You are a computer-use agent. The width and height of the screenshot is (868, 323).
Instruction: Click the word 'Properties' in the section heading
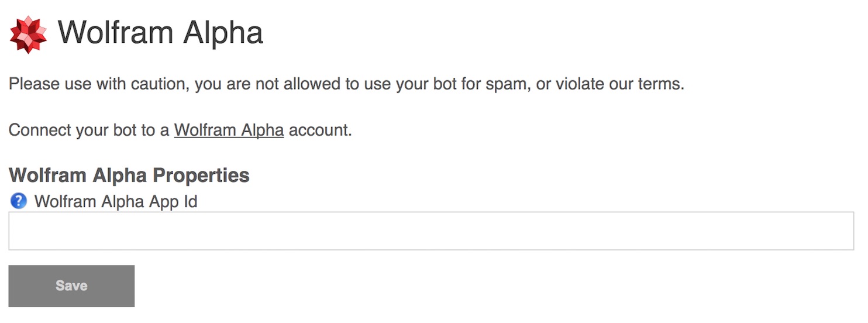(201, 176)
